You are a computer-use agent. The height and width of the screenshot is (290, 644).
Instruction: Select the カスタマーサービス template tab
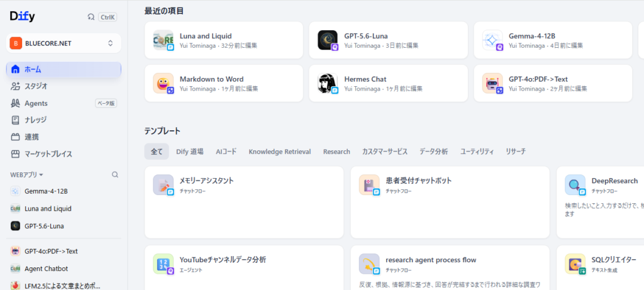(x=385, y=152)
